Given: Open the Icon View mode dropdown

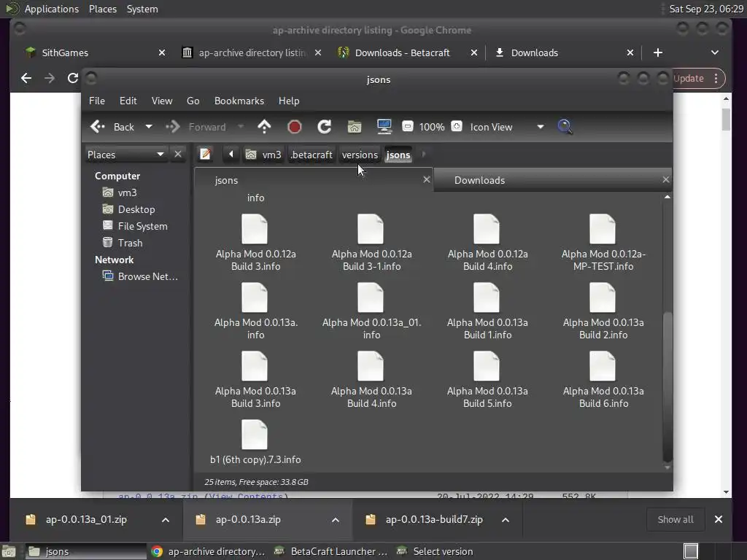Looking at the screenshot, I should (507, 127).
